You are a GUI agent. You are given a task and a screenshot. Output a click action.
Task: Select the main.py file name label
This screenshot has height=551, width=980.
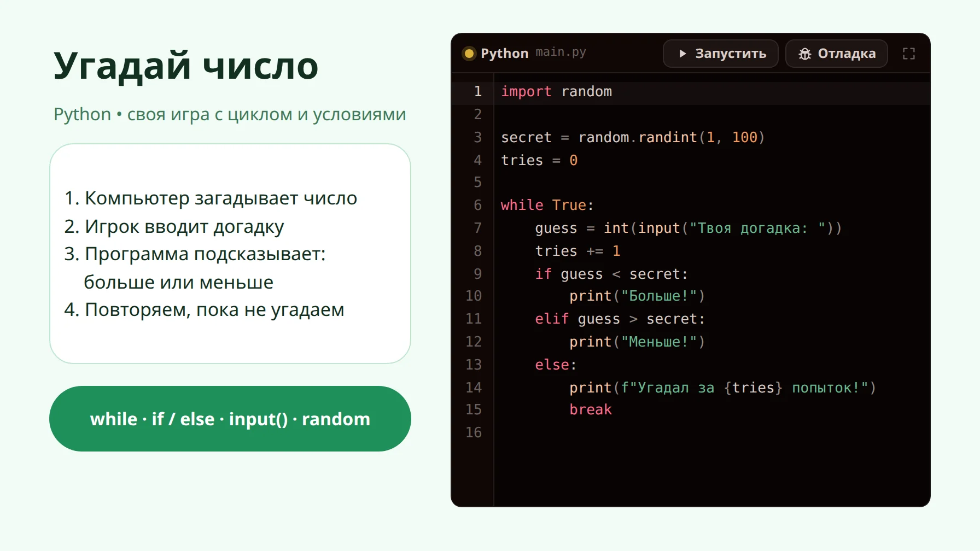[561, 52]
